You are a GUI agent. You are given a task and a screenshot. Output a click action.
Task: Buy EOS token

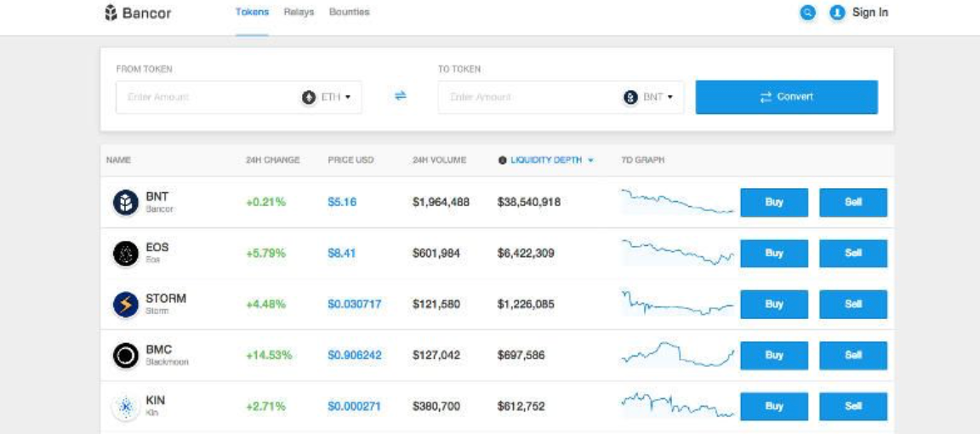774,254
